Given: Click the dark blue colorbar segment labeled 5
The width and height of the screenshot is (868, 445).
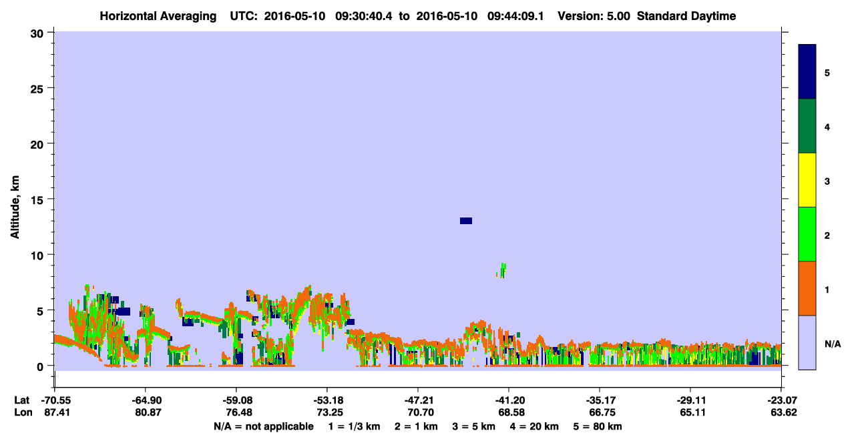Looking at the screenshot, I should [807, 72].
